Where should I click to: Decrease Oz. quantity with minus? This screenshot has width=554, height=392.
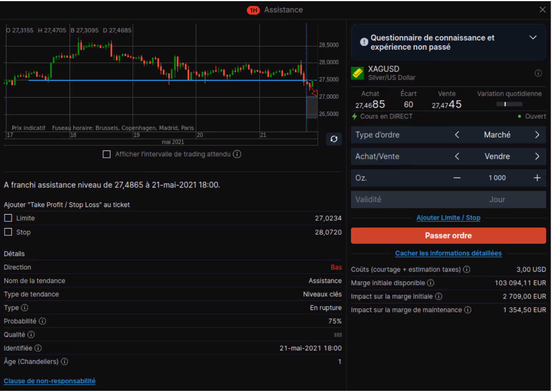(x=457, y=178)
